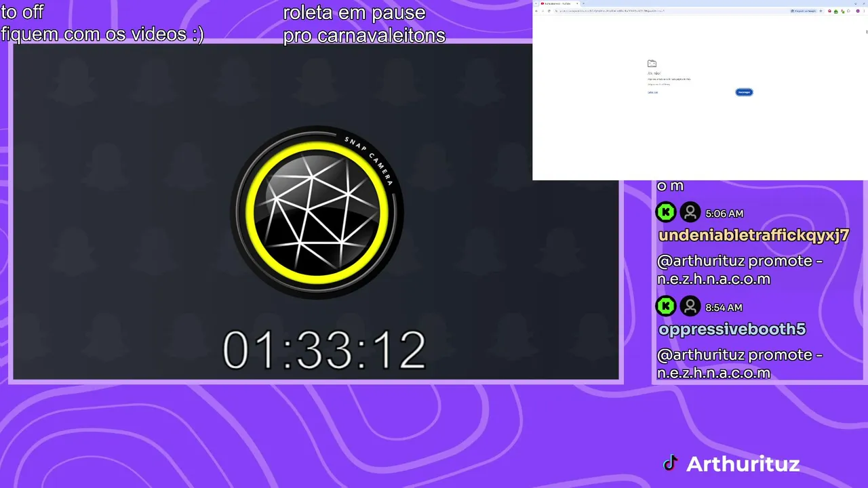Open the browser three-dot menu
The height and width of the screenshot is (488, 868).
pyautogui.click(x=864, y=11)
